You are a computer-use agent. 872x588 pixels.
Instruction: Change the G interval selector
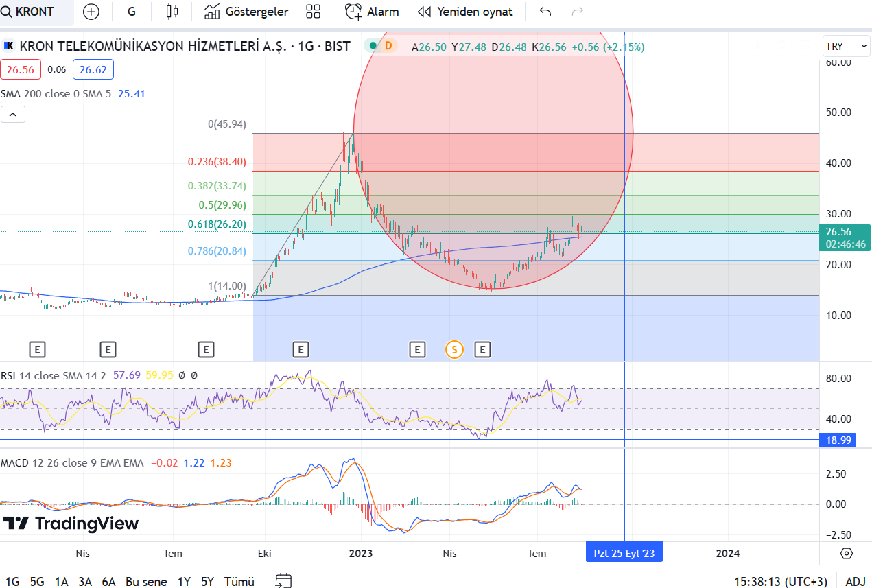pos(132,12)
